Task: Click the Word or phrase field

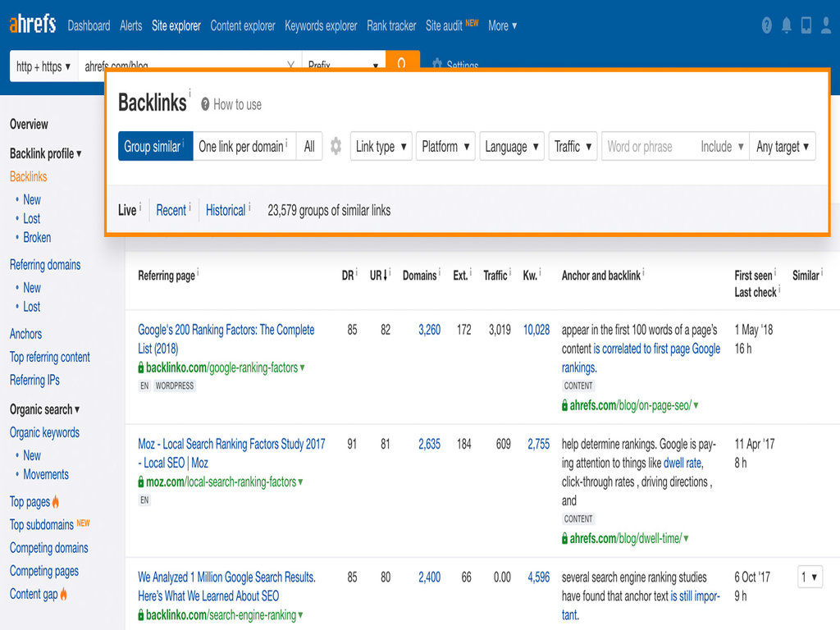Action: coord(649,146)
